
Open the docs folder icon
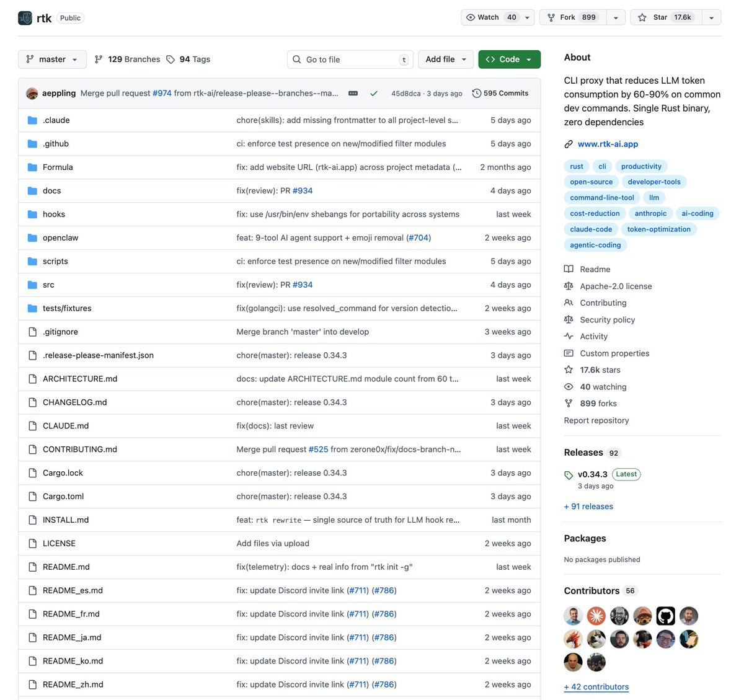33,191
